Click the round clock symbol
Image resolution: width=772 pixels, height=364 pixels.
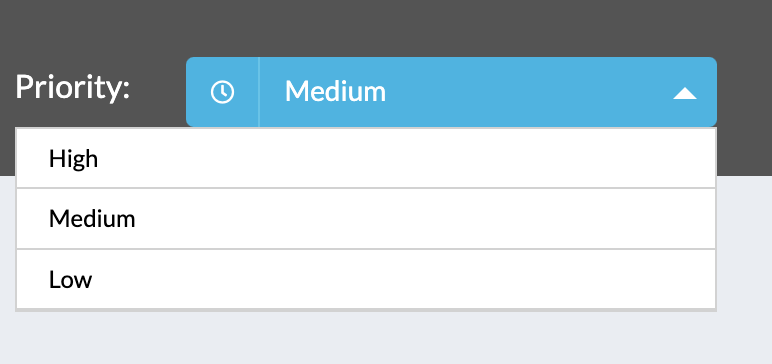[223, 92]
